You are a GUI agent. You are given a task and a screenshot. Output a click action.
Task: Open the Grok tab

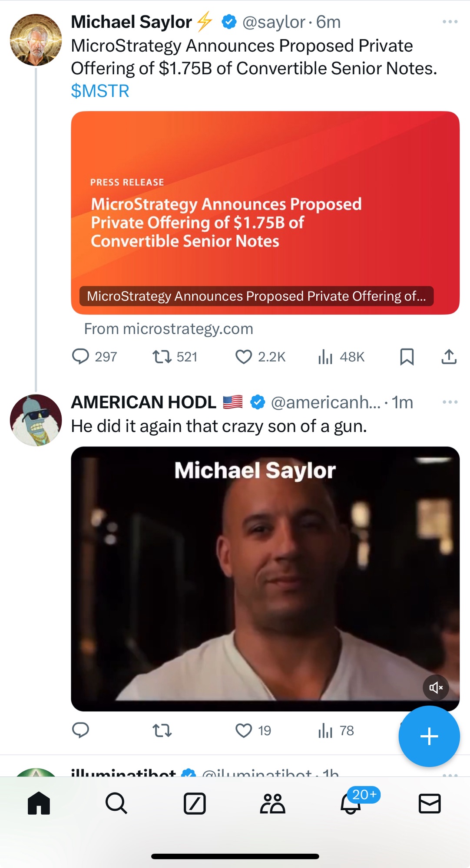point(195,803)
